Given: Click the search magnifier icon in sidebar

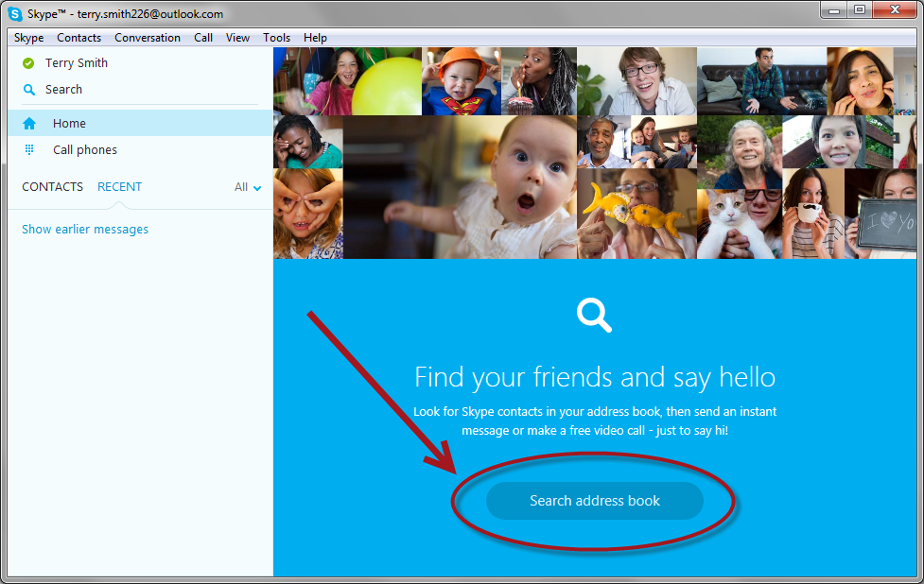Looking at the screenshot, I should [x=29, y=90].
